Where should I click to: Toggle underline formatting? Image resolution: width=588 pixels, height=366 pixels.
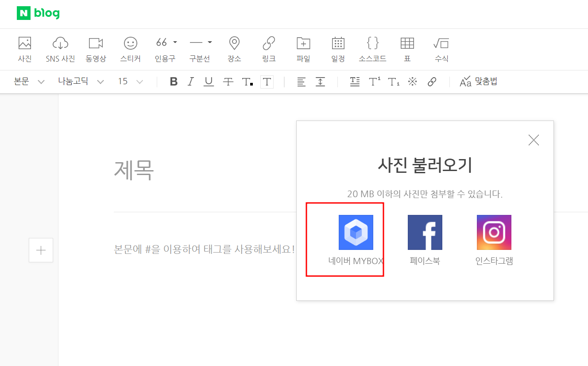tap(209, 82)
